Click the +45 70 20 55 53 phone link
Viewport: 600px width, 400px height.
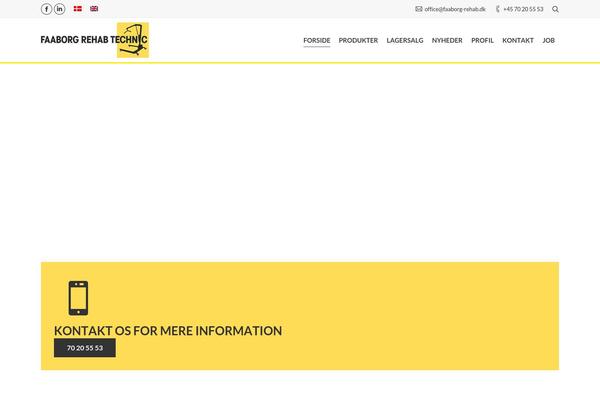point(523,9)
